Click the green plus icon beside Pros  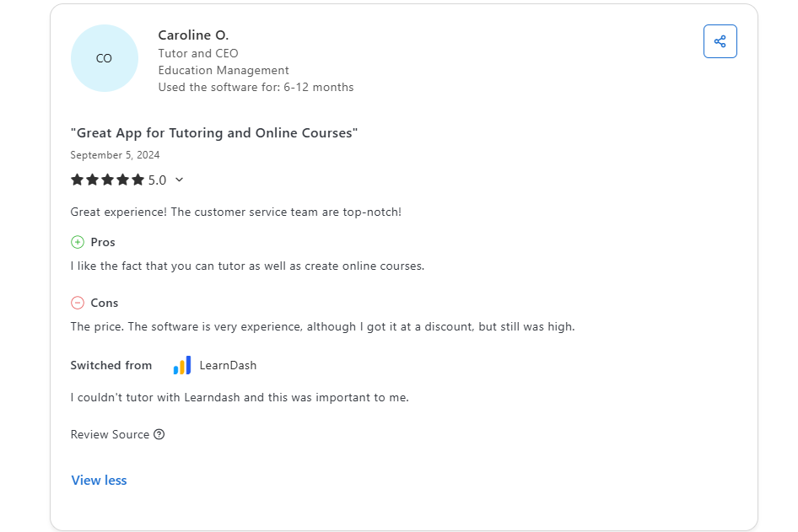tap(78, 242)
